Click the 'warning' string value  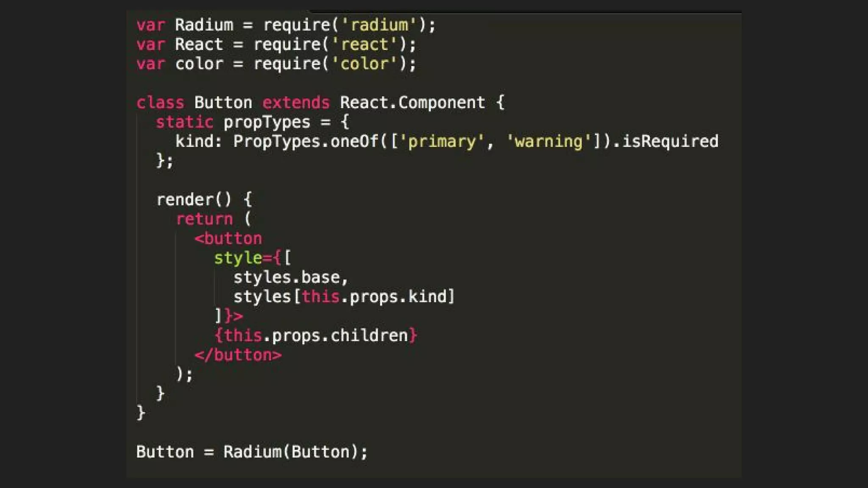point(548,141)
